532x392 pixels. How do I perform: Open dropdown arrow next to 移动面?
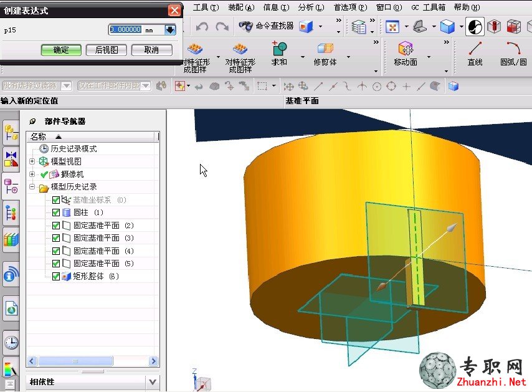pyautogui.click(x=429, y=57)
